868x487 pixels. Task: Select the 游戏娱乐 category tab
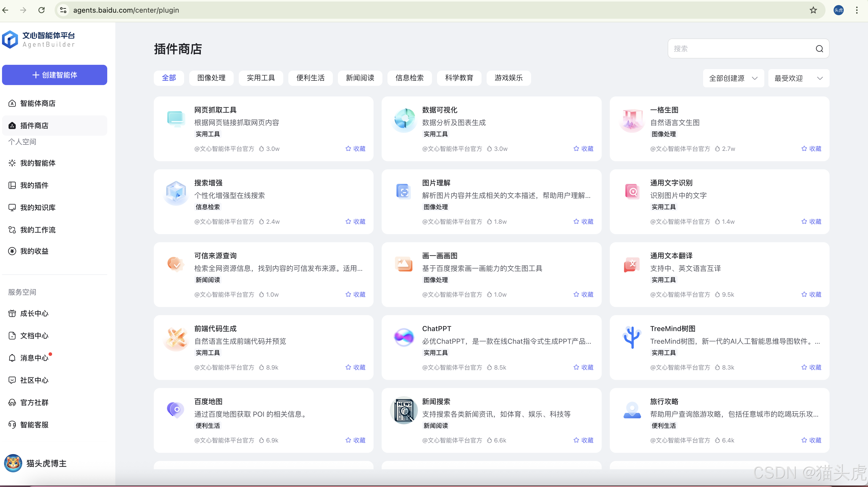(x=508, y=78)
